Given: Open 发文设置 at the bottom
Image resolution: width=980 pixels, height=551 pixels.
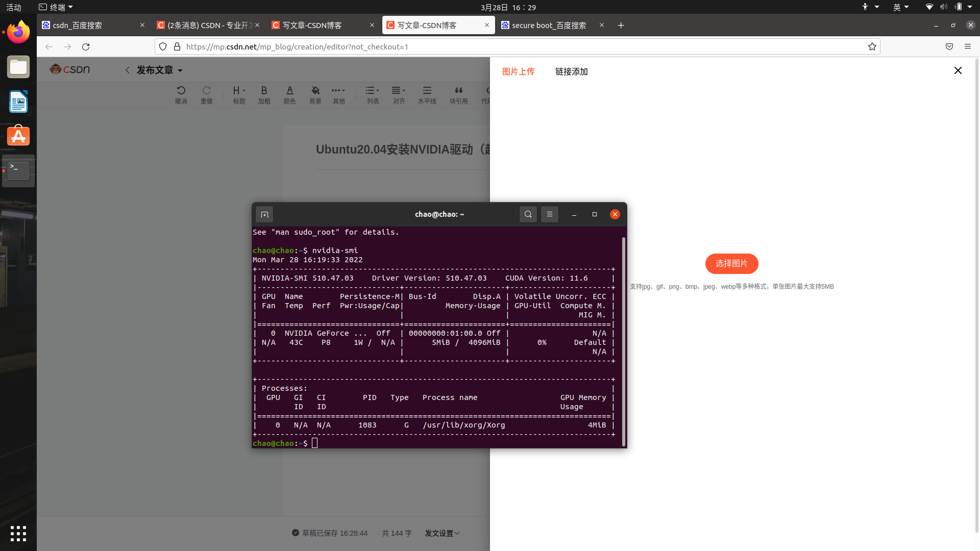Looking at the screenshot, I should 442,533.
